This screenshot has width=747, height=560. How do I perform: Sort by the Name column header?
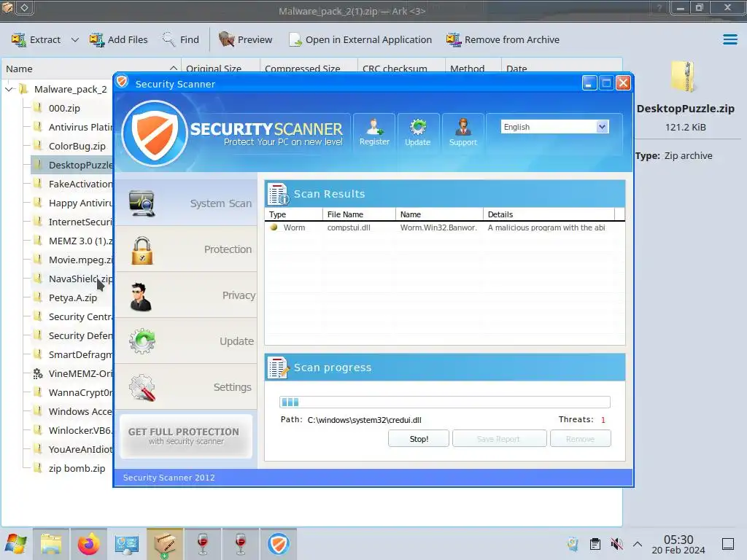(x=91, y=69)
